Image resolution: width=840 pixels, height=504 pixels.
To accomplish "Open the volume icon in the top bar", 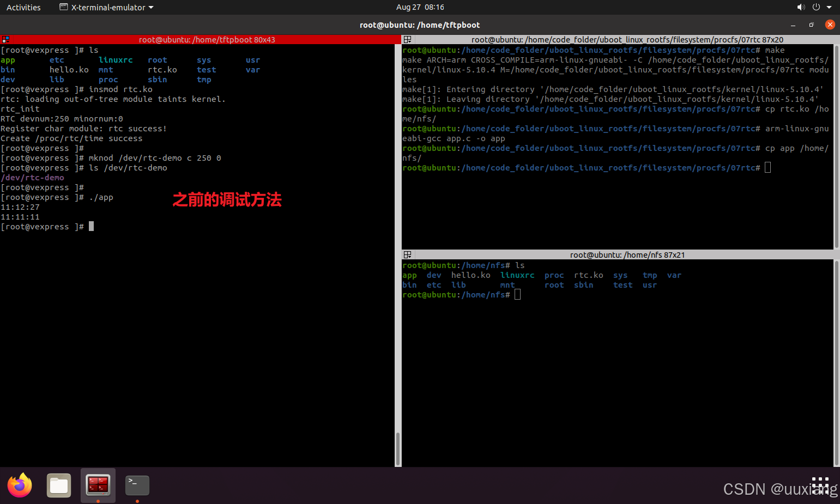I will 801,7.
